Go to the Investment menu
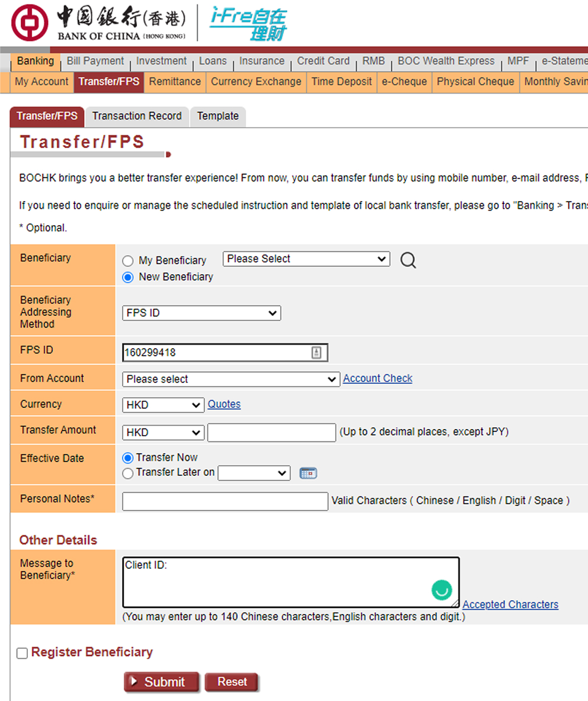This screenshot has width=588, height=701. tap(161, 61)
